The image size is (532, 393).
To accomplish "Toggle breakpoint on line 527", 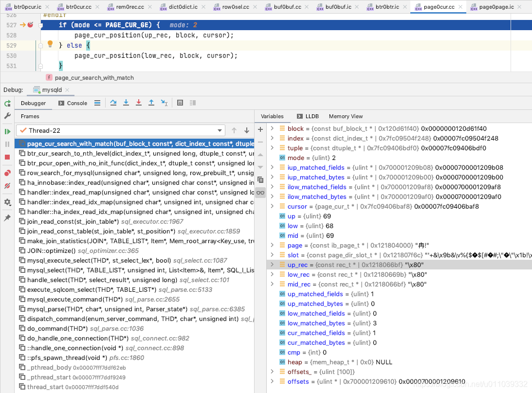I will tap(30, 24).
